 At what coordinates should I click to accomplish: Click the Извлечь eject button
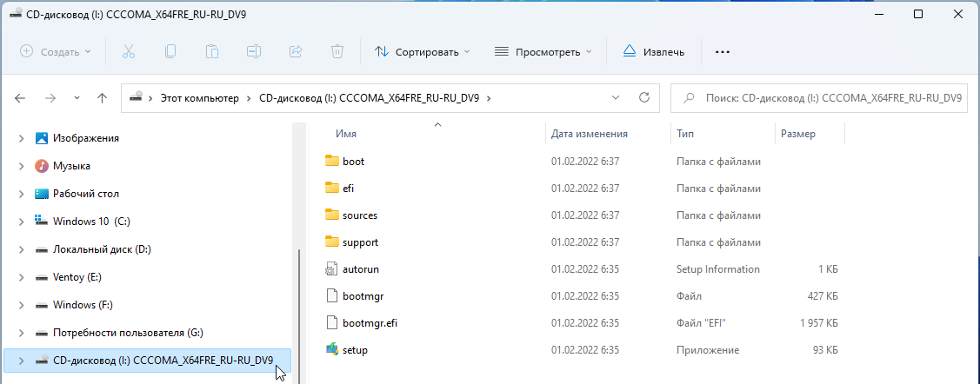(x=654, y=52)
